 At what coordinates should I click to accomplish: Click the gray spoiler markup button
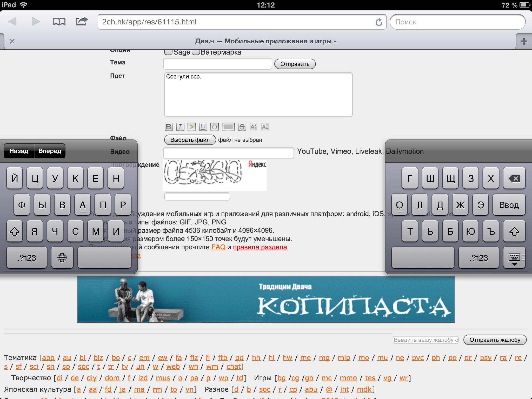(x=228, y=127)
